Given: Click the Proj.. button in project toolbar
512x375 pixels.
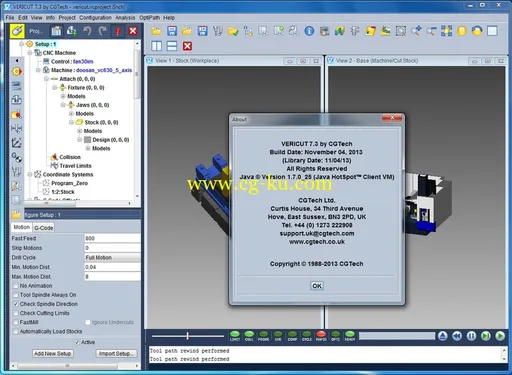Looking at the screenshot, I should [36, 31].
